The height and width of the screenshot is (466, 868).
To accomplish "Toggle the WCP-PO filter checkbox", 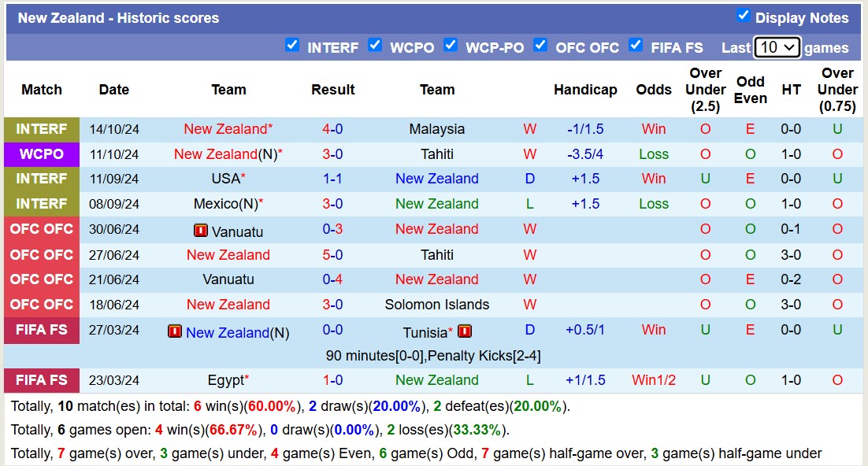I will pos(451,45).
